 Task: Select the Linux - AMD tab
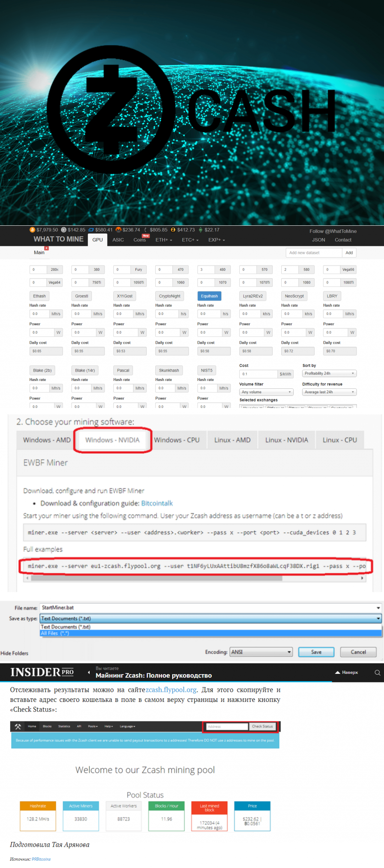click(232, 440)
